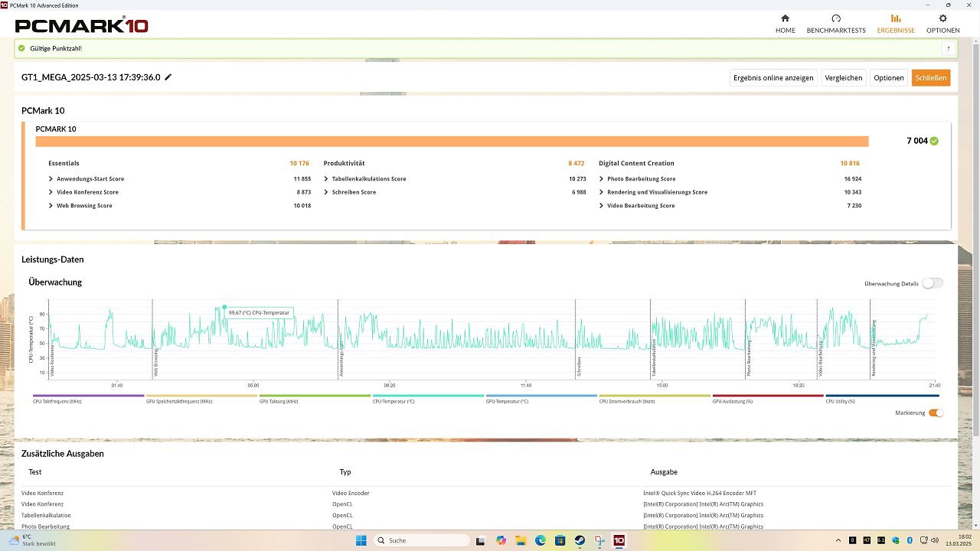Click the help question mark icon
This screenshot has width=980, height=551.
pos(949,49)
